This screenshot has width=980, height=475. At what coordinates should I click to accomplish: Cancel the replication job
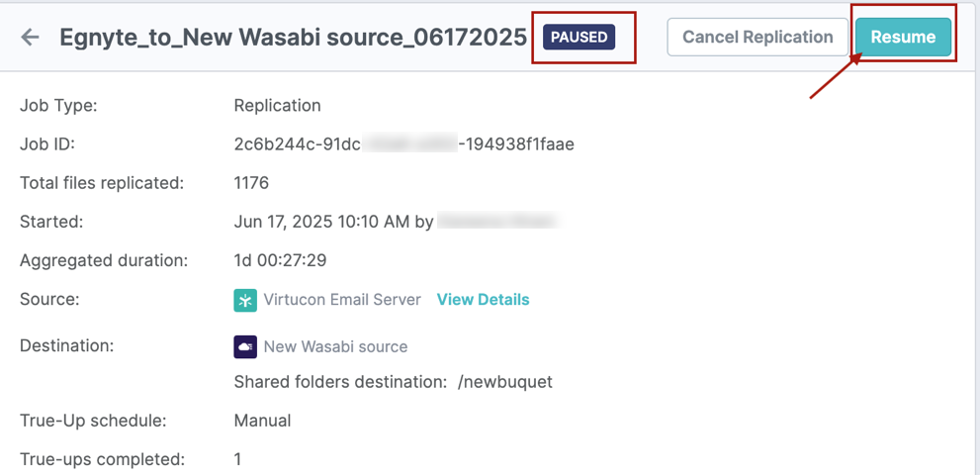point(757,38)
